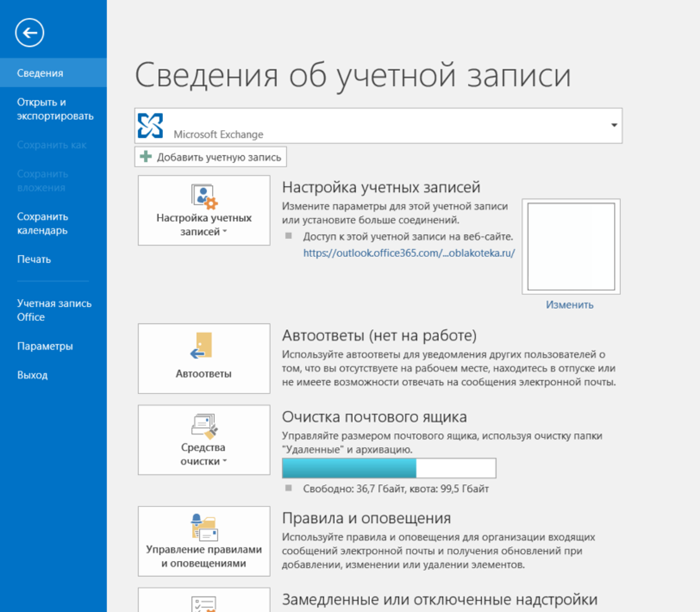Select Печать in the sidebar
Viewport: 700px width, 612px height.
[34, 259]
